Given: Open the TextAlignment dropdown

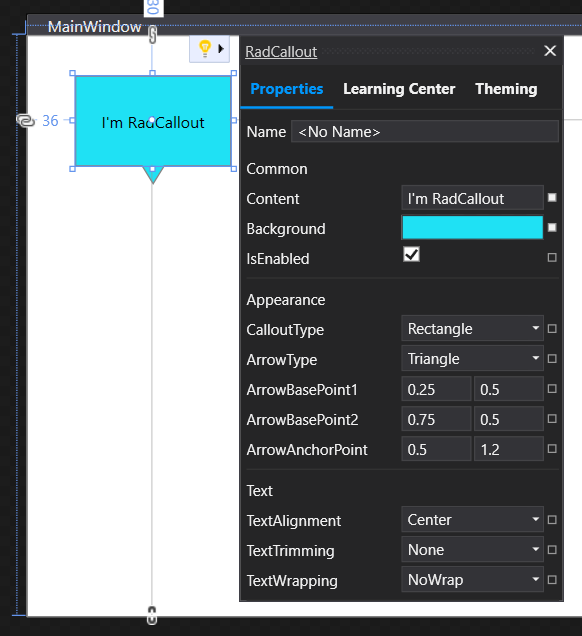Looking at the screenshot, I should coord(472,519).
